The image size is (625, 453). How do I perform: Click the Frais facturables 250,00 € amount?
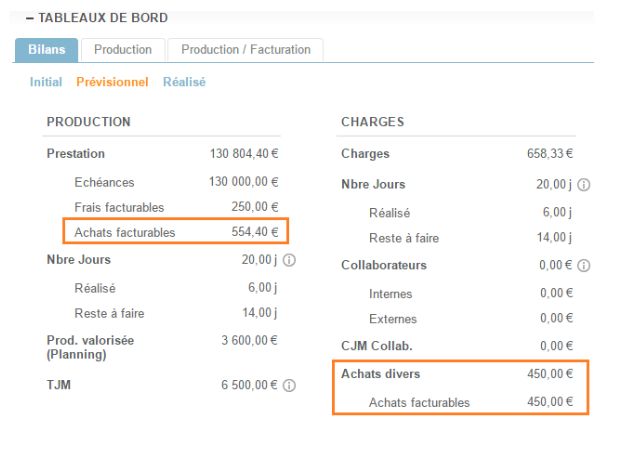254,207
